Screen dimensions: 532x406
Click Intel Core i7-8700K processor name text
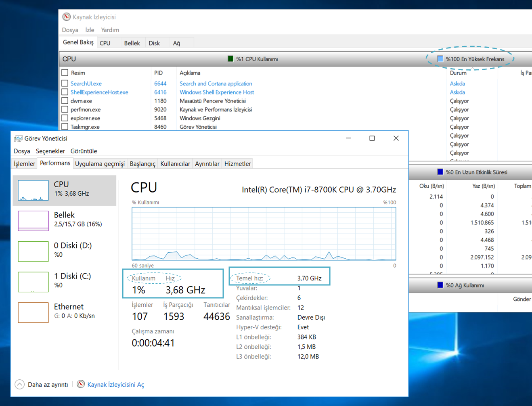tap(319, 190)
